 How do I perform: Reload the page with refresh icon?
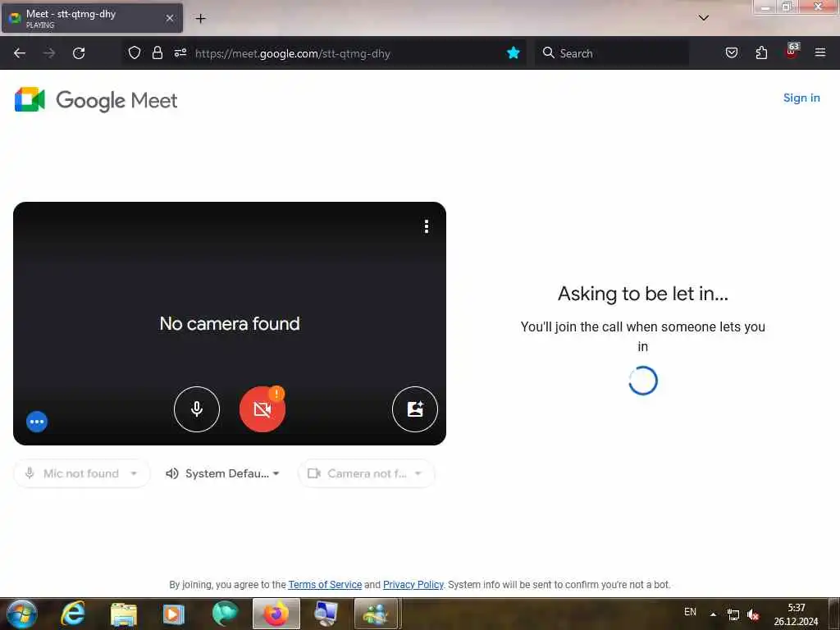coord(79,53)
